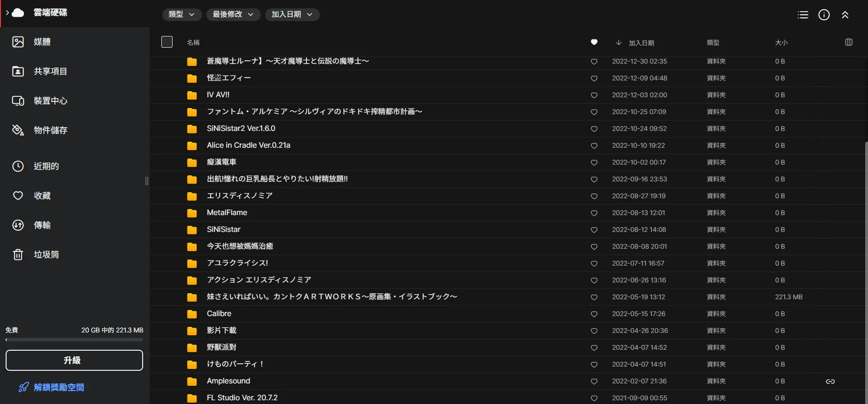The image size is (868, 404).
Task: Open the info panel icon
Action: click(x=824, y=15)
